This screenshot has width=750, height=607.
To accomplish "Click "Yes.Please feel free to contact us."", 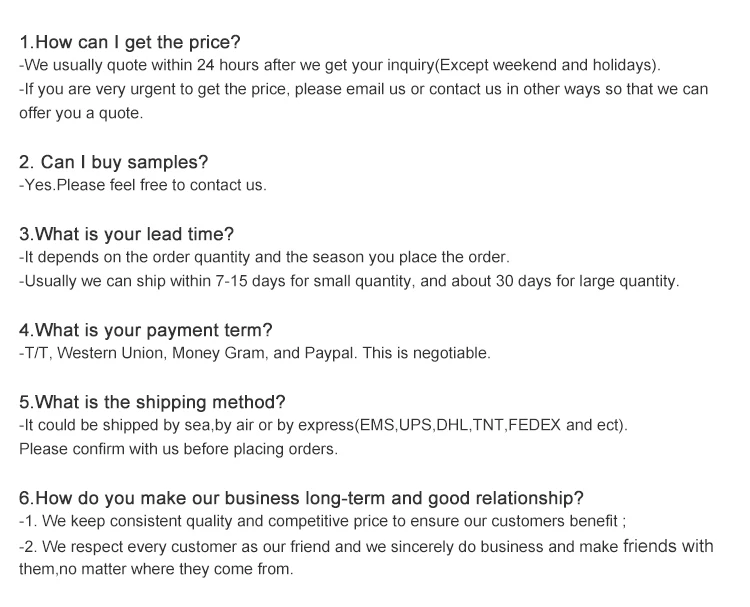I will (x=143, y=185).
